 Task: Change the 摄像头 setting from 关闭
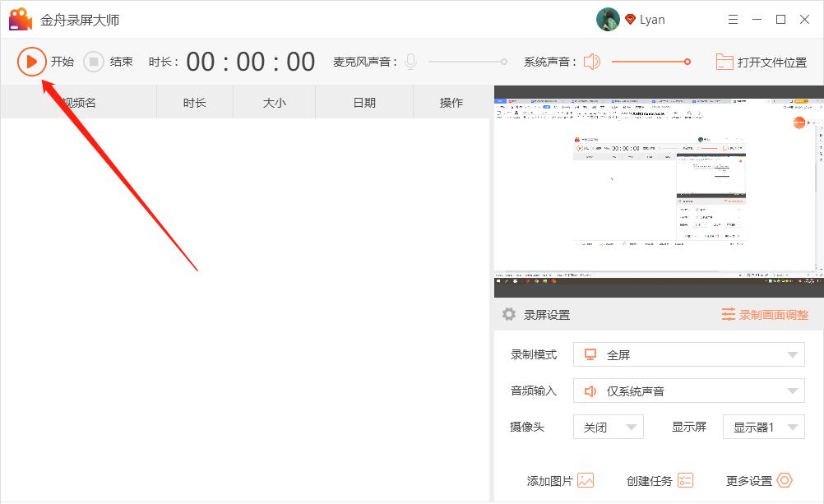pos(608,427)
